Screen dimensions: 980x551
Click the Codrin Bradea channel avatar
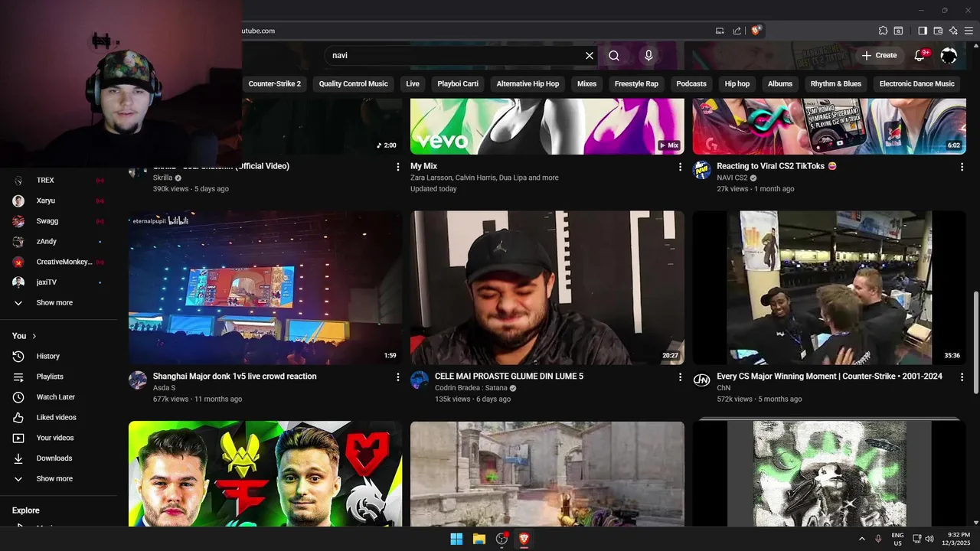420,380
